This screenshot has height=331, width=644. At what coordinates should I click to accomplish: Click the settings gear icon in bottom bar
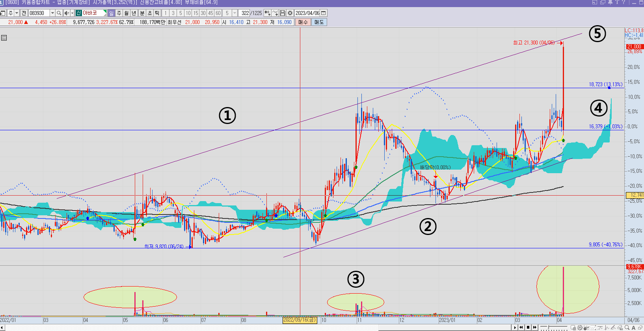point(580,327)
